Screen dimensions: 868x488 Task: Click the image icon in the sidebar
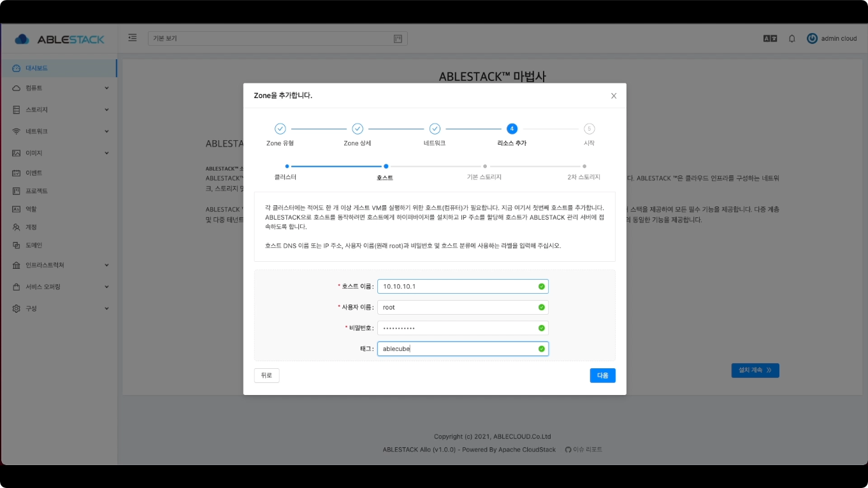pyautogui.click(x=17, y=153)
